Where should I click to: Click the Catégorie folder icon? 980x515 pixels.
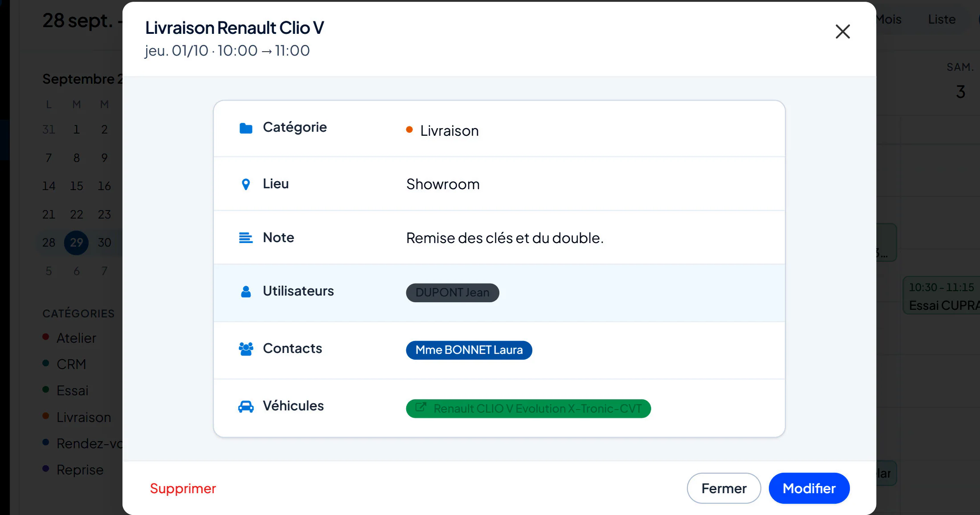[x=245, y=128]
